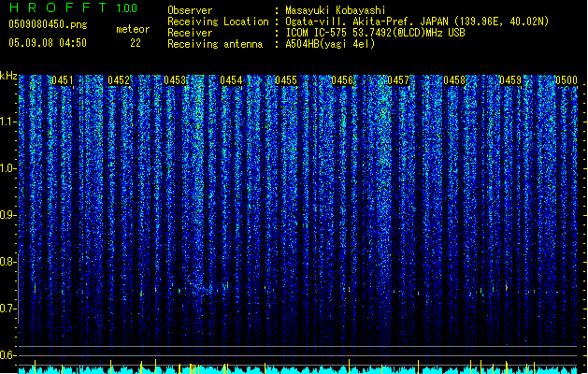This screenshot has width=588, height=374.
Task: Click time marker 0453
Action: (x=175, y=80)
